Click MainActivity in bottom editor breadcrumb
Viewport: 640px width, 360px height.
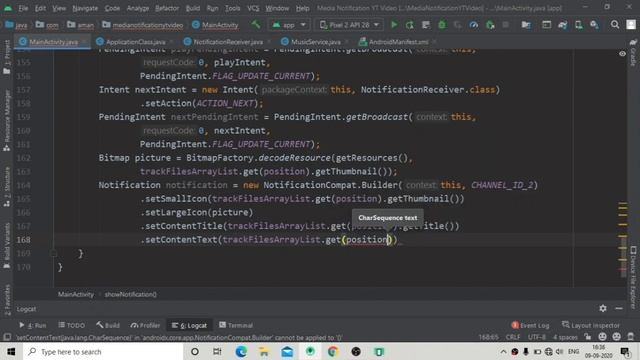pos(76,294)
